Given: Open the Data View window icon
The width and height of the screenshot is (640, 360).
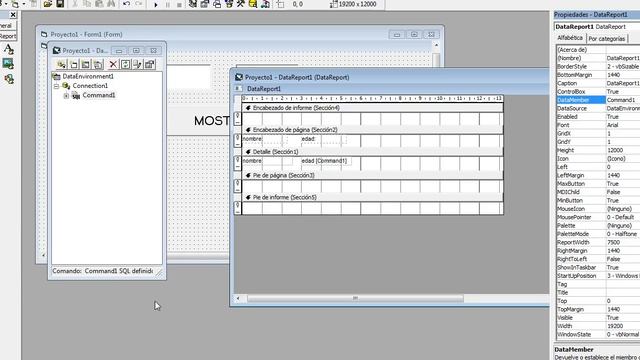Looking at the screenshot, I should 253,4.
